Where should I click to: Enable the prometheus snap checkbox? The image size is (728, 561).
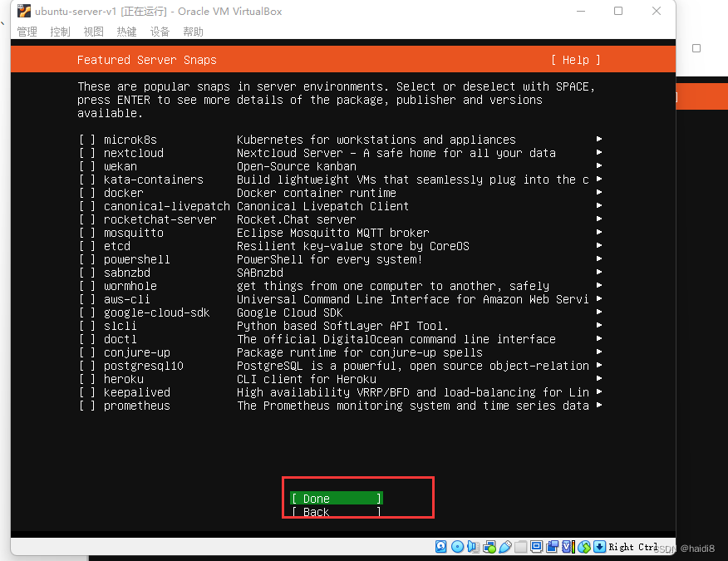(86, 406)
